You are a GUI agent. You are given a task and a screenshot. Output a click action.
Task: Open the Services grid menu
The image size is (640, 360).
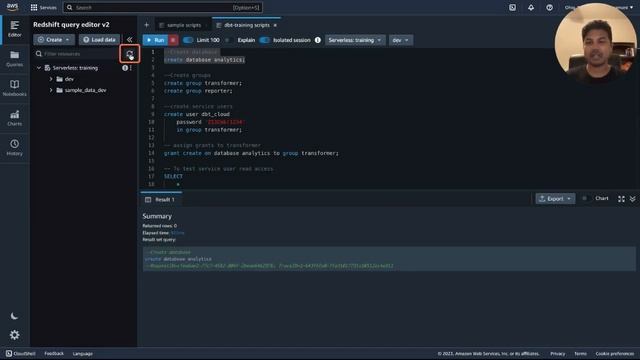43,7
